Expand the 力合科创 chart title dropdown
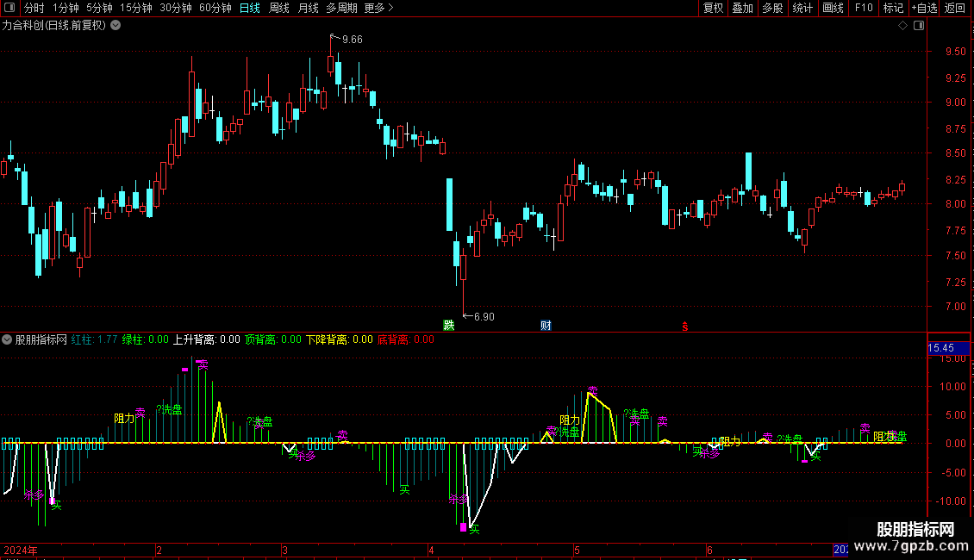 [116, 26]
